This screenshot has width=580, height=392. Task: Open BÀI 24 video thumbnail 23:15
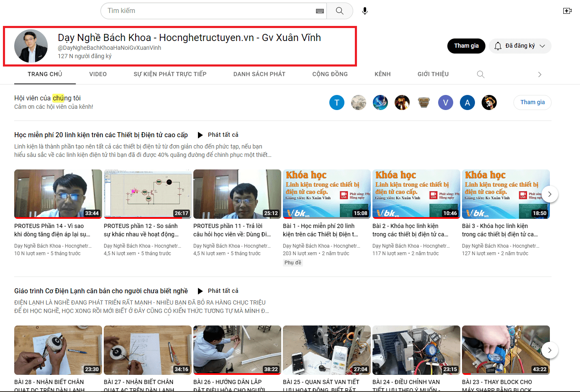[x=416, y=350]
